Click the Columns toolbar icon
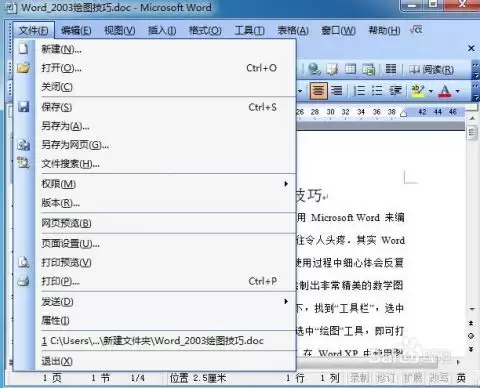Screen dimensions: 480x388 click(391, 69)
